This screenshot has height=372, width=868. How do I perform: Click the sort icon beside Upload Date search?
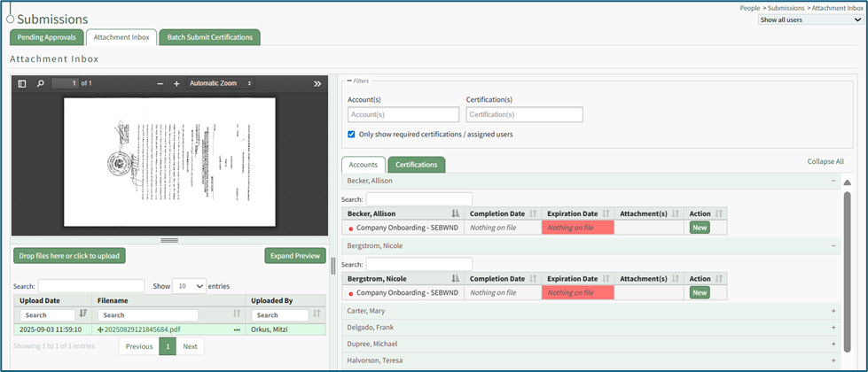point(83,314)
